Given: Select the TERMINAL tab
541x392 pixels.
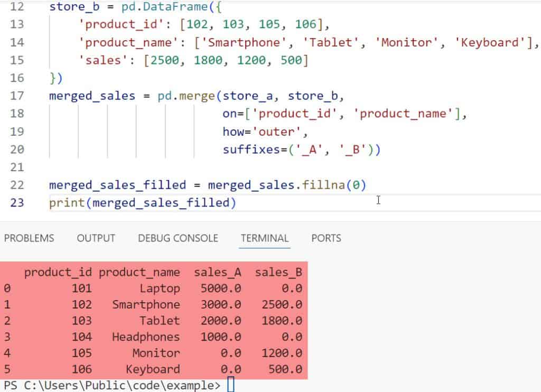Looking at the screenshot, I should [265, 238].
